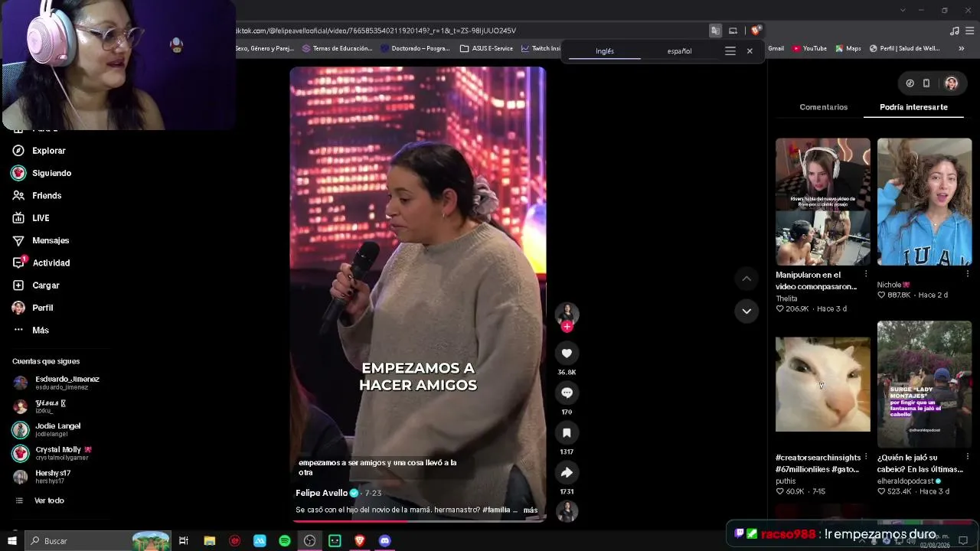Click the Cargar upload plus icon
The width and height of the screenshot is (980, 551).
click(18, 285)
